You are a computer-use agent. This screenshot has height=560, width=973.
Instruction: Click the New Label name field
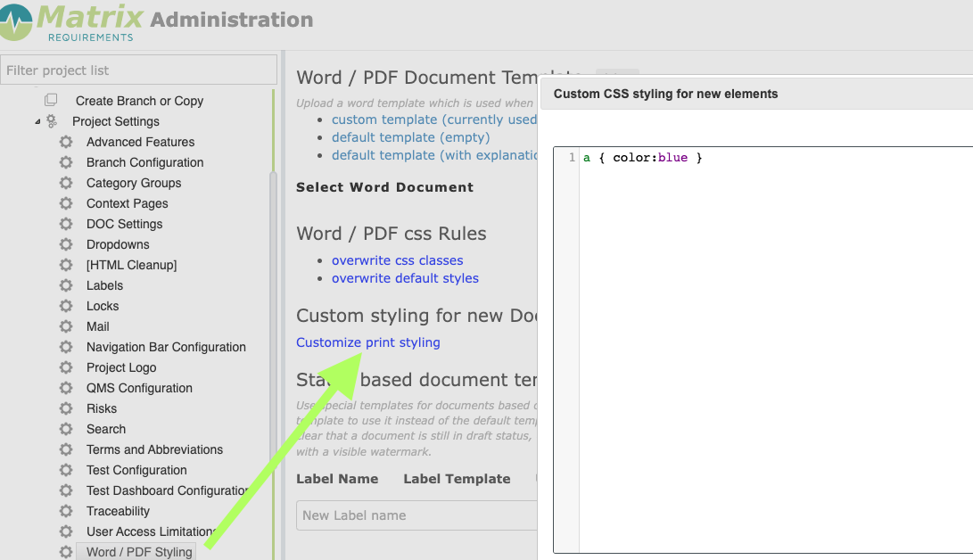(x=416, y=515)
